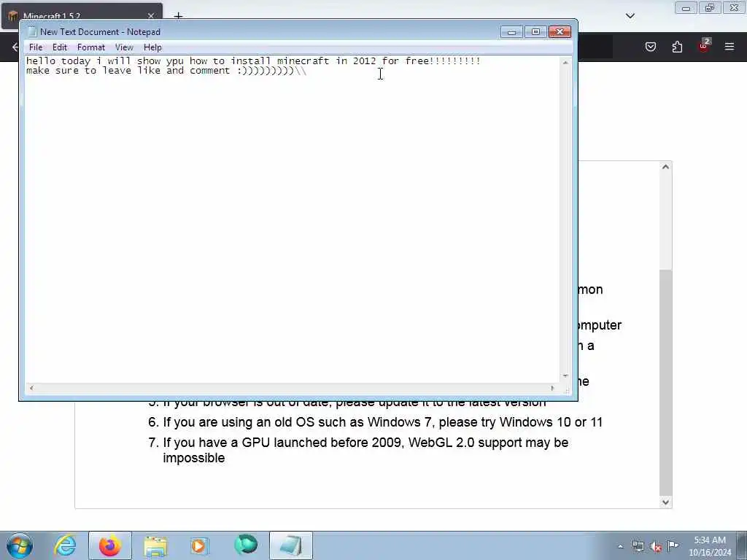The height and width of the screenshot is (560, 747).
Task: Launch Internet Explorer from the taskbar
Action: coord(65,545)
